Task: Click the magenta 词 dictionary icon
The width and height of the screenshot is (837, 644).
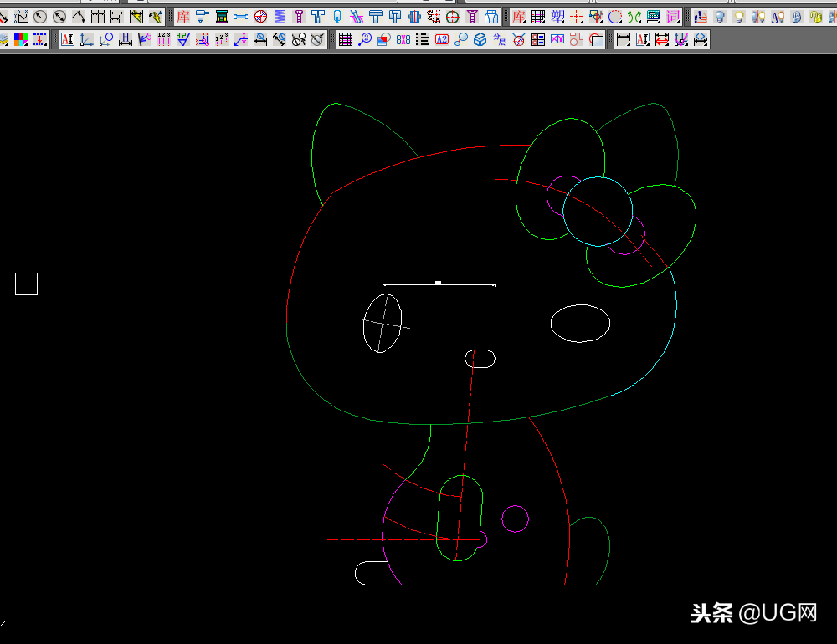Action: click(x=673, y=17)
